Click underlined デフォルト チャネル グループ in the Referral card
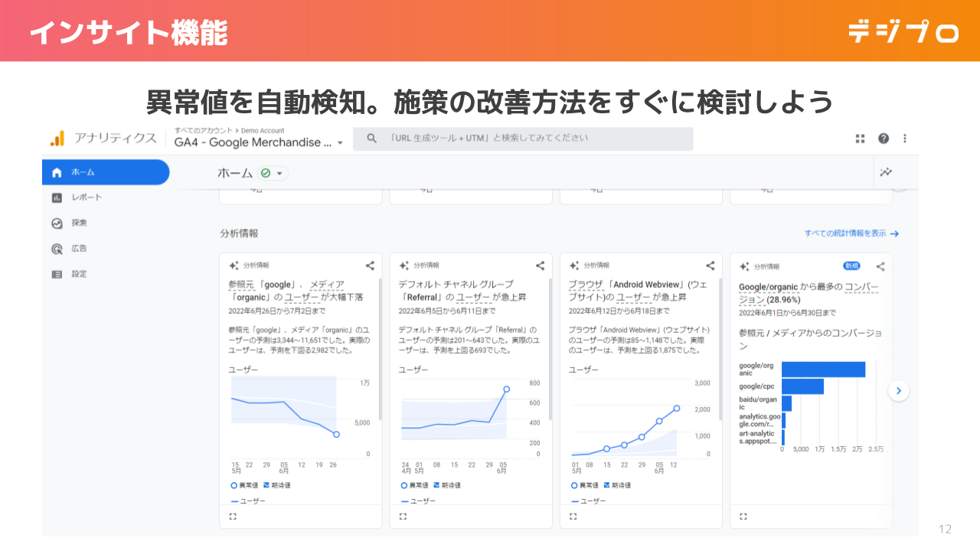 click(456, 285)
